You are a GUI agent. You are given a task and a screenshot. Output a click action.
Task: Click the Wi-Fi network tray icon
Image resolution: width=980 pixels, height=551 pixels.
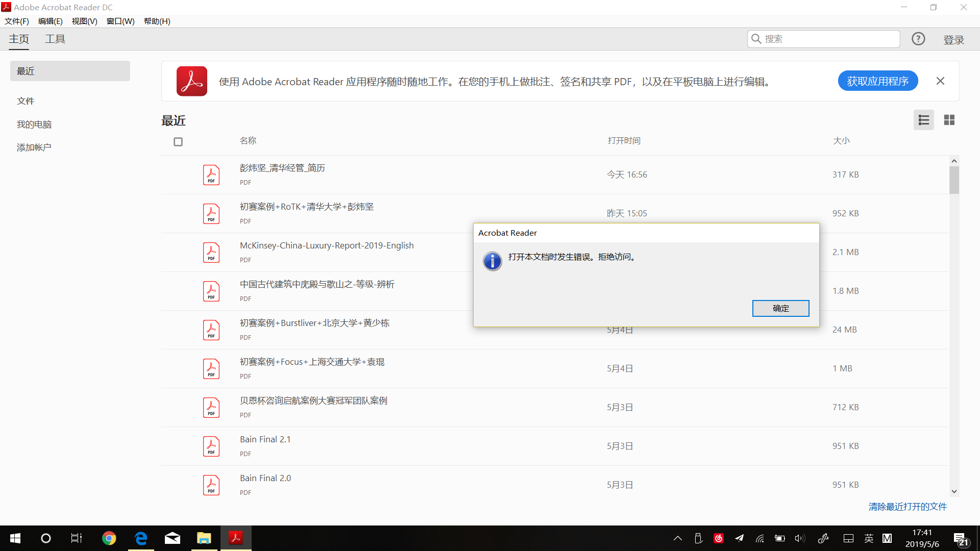(760, 538)
